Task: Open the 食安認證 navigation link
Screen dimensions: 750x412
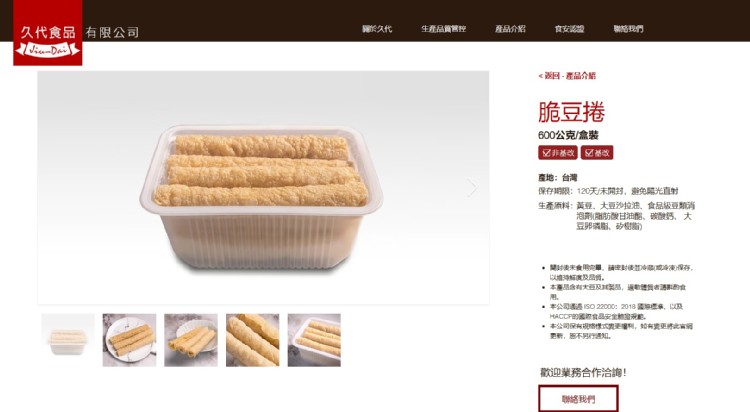Action: tap(569, 29)
